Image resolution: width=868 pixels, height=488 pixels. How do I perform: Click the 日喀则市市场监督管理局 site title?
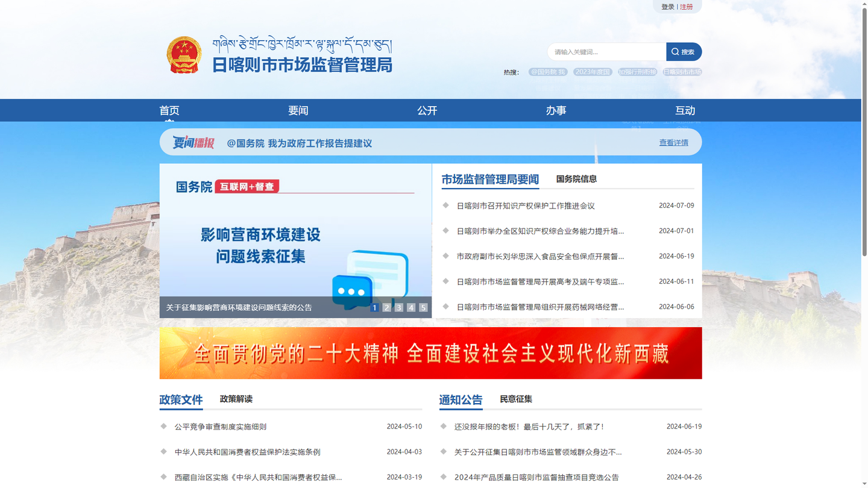[x=302, y=64]
